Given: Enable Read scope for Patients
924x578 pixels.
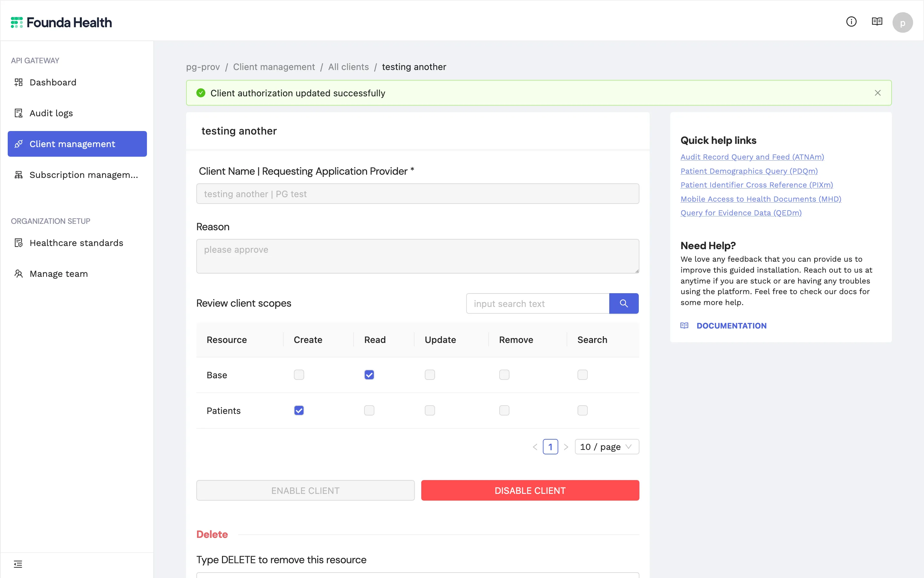Looking at the screenshot, I should click(x=369, y=411).
